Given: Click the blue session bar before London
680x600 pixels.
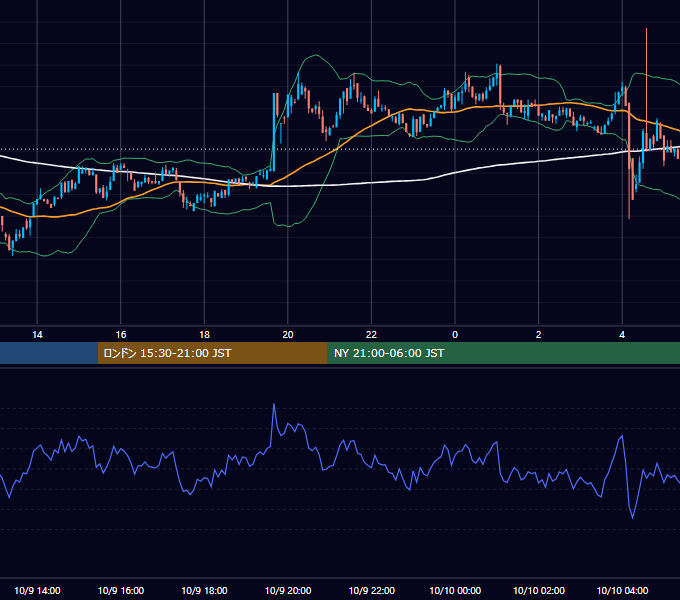Looking at the screenshot, I should [x=49, y=353].
